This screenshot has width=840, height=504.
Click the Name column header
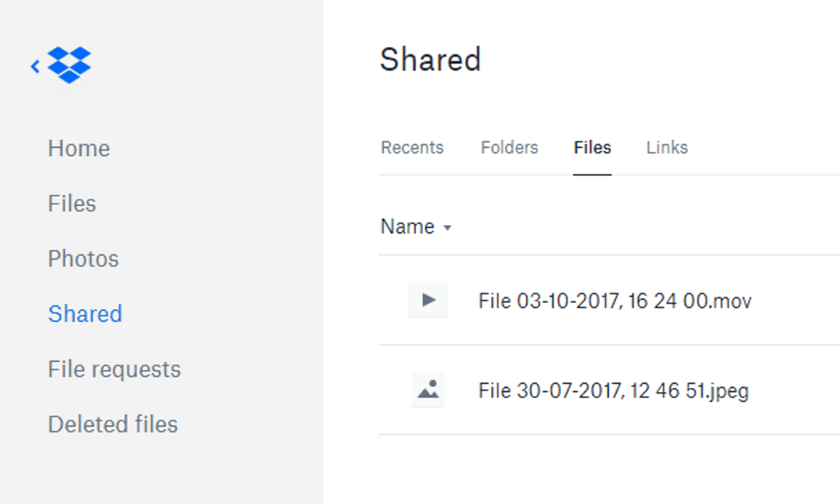(x=407, y=227)
